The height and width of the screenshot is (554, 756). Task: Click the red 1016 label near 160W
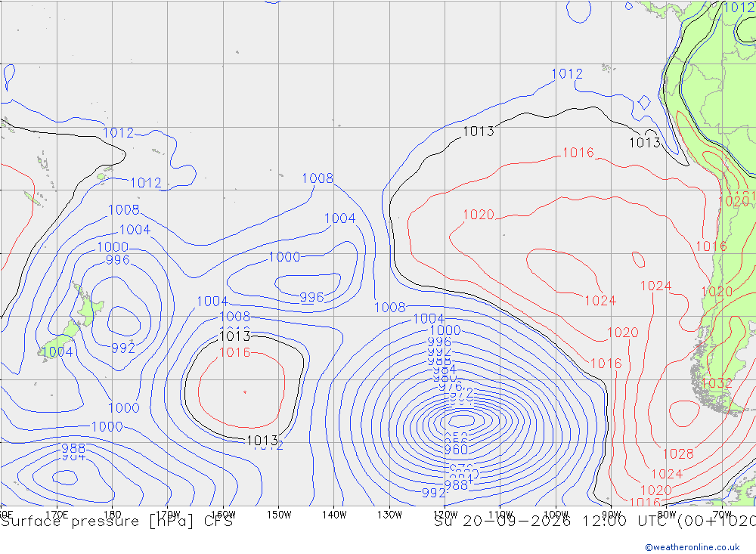[235, 352]
